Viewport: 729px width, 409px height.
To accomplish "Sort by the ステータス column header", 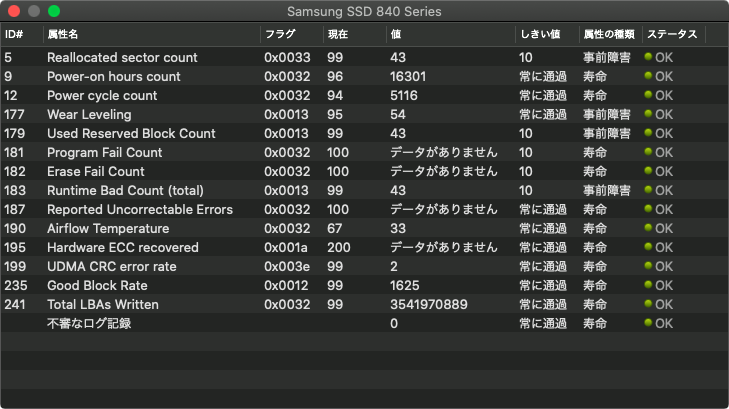I will tap(672, 34).
